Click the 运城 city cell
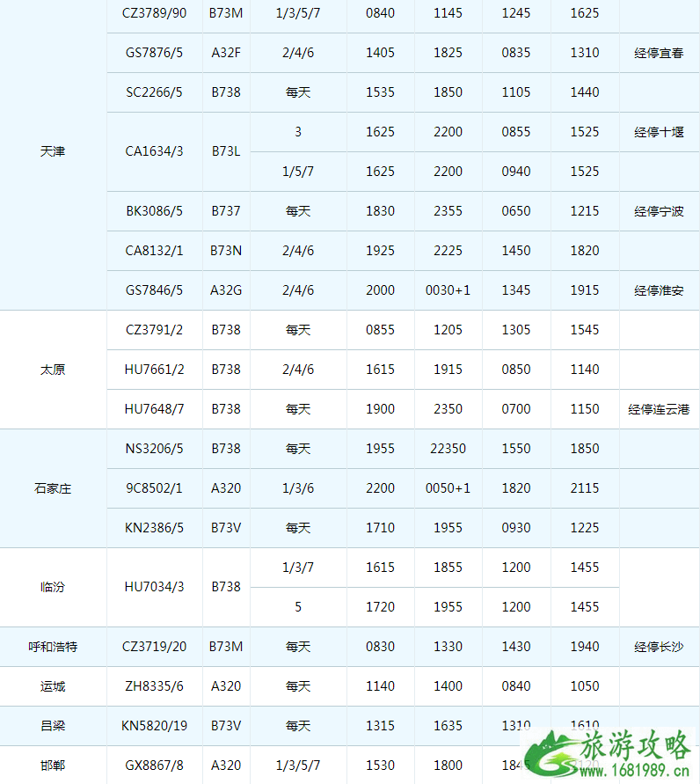 (53, 686)
